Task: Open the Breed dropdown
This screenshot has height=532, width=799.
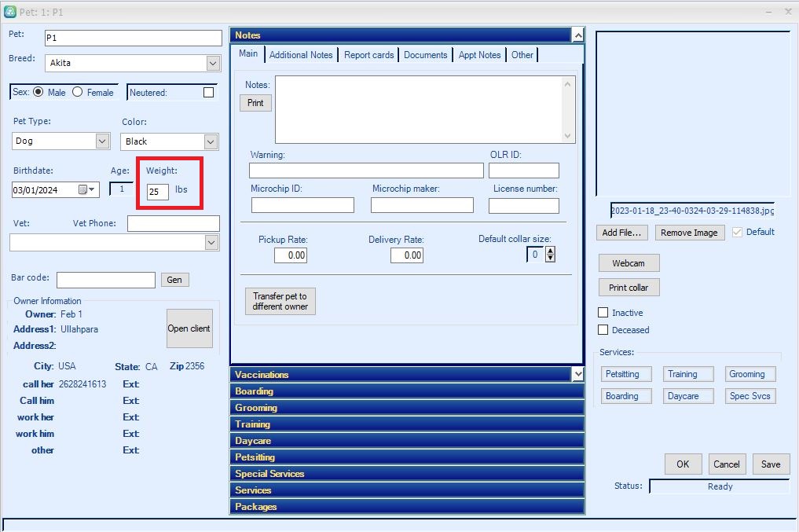Action: (212, 63)
